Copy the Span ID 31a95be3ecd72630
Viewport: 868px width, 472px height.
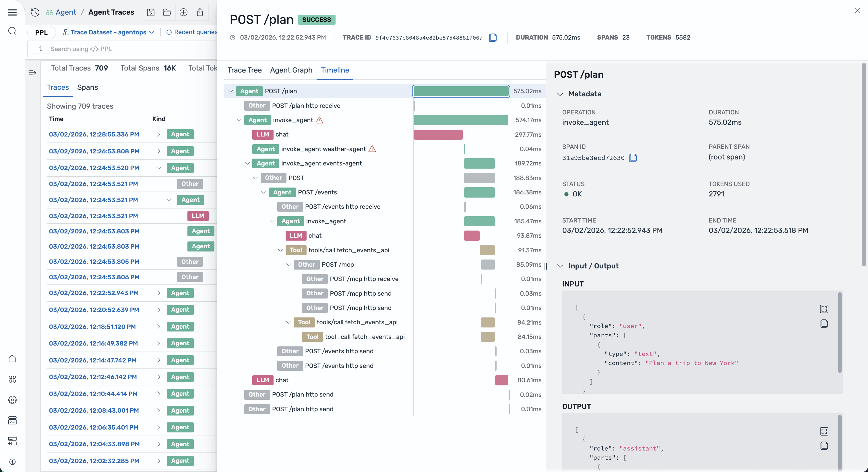coord(633,157)
